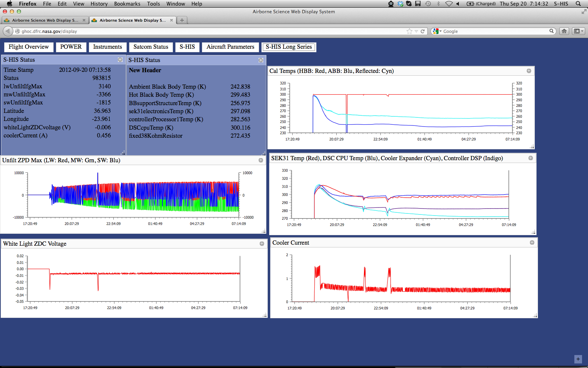Screen dimensions: 588x368
Task: Open Spotlight search in the menu bar
Action: point(578,4)
